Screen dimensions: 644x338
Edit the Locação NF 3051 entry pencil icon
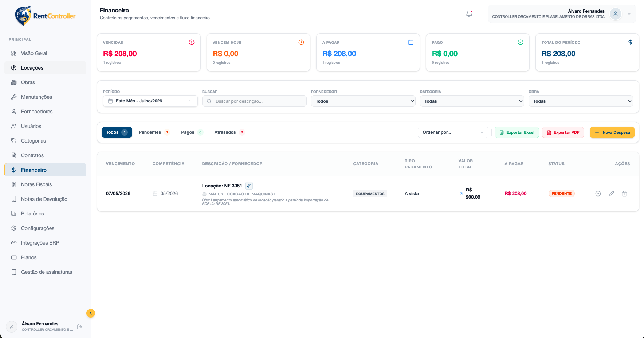(611, 194)
